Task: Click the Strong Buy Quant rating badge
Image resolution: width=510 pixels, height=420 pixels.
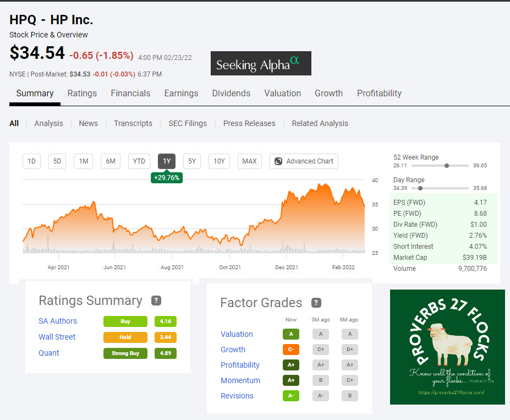Action: [x=125, y=353]
